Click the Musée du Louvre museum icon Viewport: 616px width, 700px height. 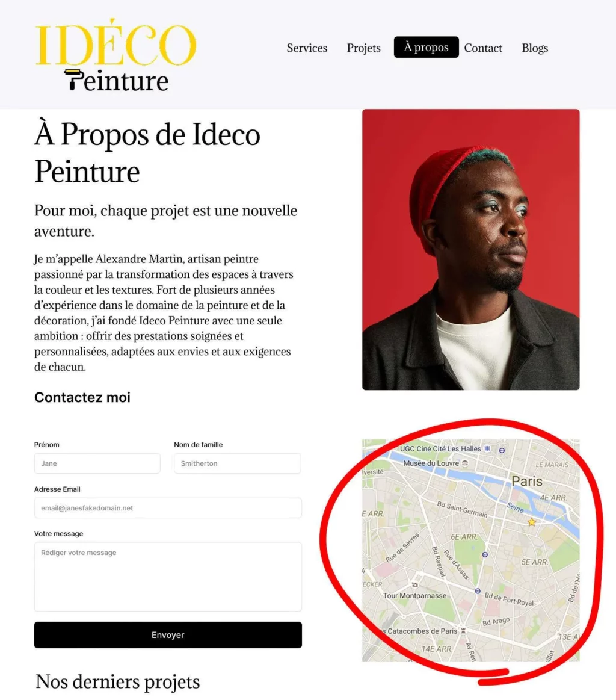465,463
